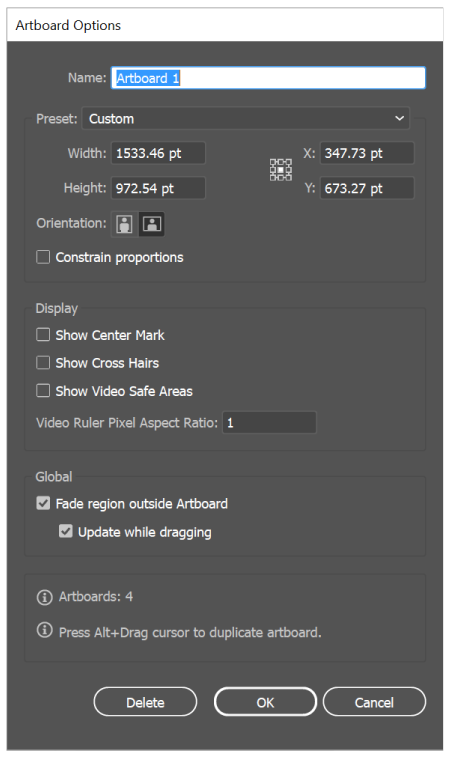This screenshot has width=450, height=757.
Task: Click the Preset dropdown chevron arrow
Action: point(399,118)
